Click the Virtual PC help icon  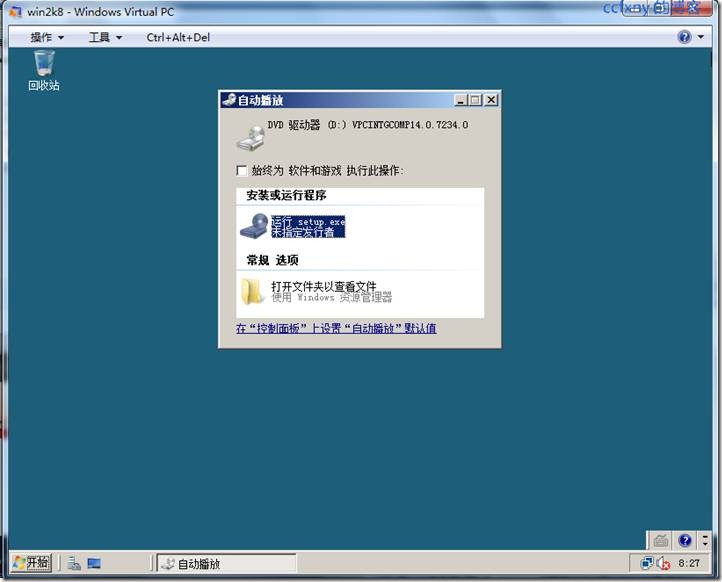(x=685, y=37)
